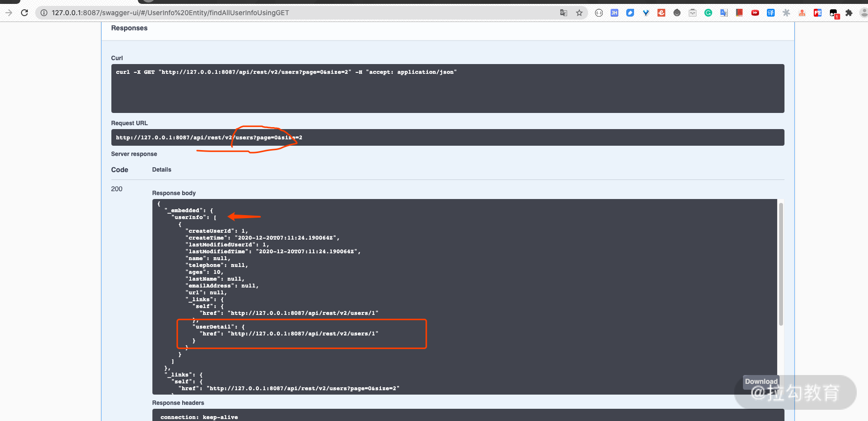This screenshot has height=421, width=868.
Task: Open the Grammarly extension
Action: 708,13
